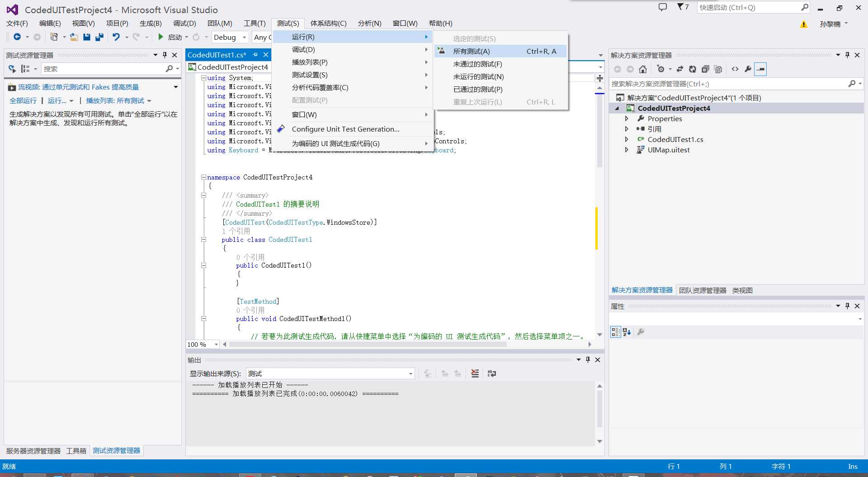Open 播放列表: 所有测试 dropdown
The width and height of the screenshot is (868, 477).
tap(118, 100)
